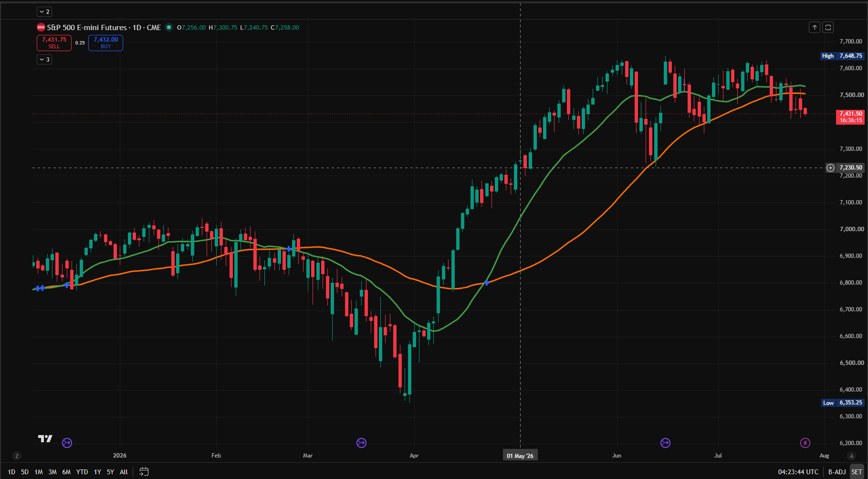Select the 3M date range
The image size is (868, 479).
click(52, 472)
